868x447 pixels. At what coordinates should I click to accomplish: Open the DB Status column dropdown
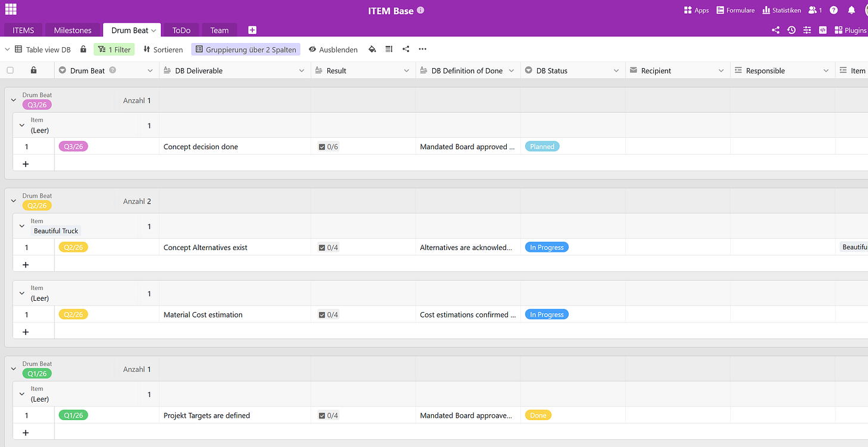coord(616,70)
